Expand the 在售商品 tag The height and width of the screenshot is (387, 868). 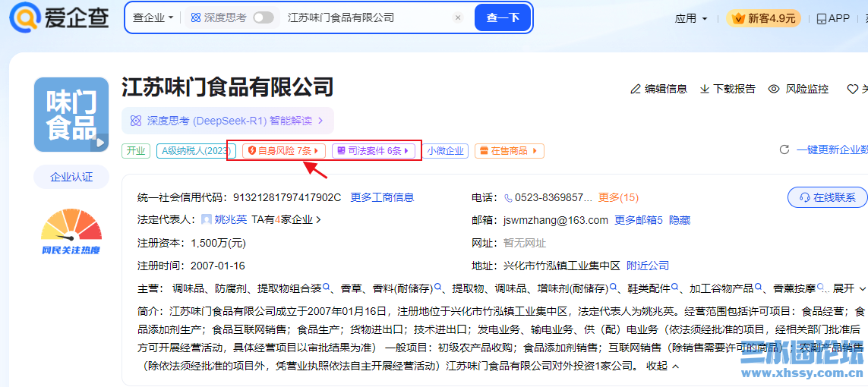(x=510, y=150)
